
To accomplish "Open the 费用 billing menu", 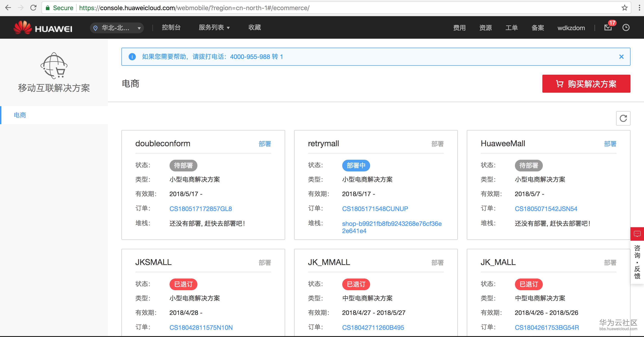I will pyautogui.click(x=459, y=28).
